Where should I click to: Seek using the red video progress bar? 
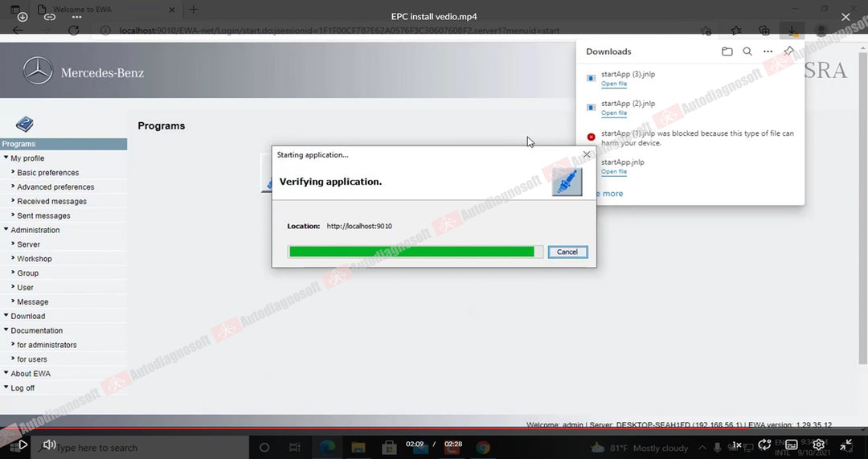(x=434, y=428)
